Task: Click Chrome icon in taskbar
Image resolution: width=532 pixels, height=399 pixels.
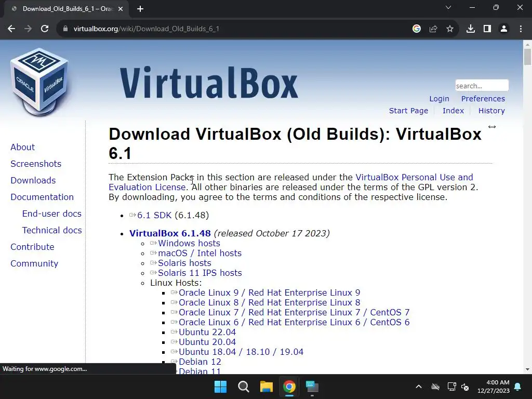Action: 289,387
